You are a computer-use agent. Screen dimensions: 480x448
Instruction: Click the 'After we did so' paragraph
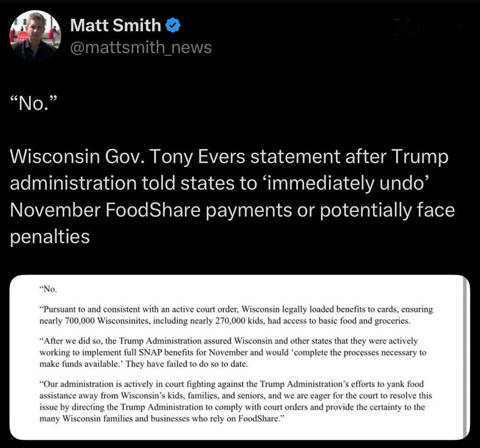(x=233, y=352)
